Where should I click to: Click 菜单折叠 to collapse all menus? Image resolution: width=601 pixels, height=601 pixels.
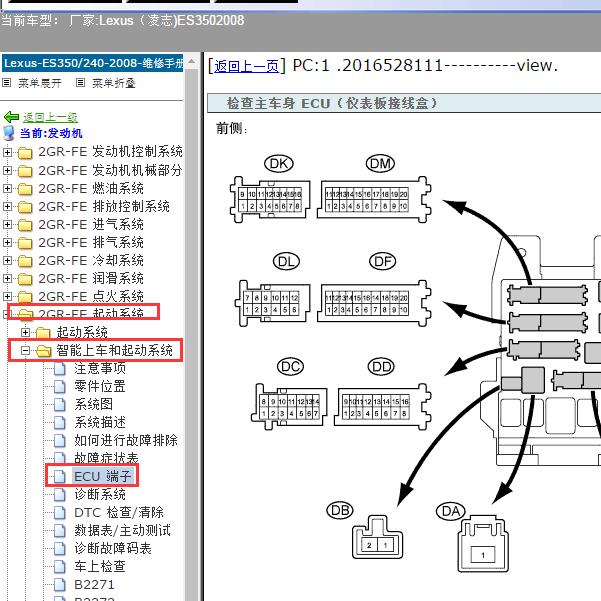tap(113, 83)
